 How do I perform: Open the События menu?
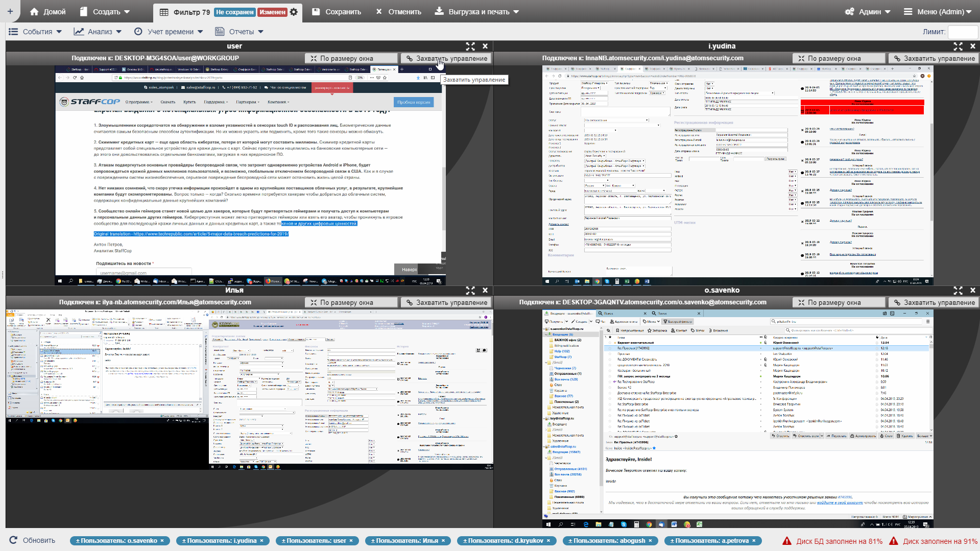[35, 32]
